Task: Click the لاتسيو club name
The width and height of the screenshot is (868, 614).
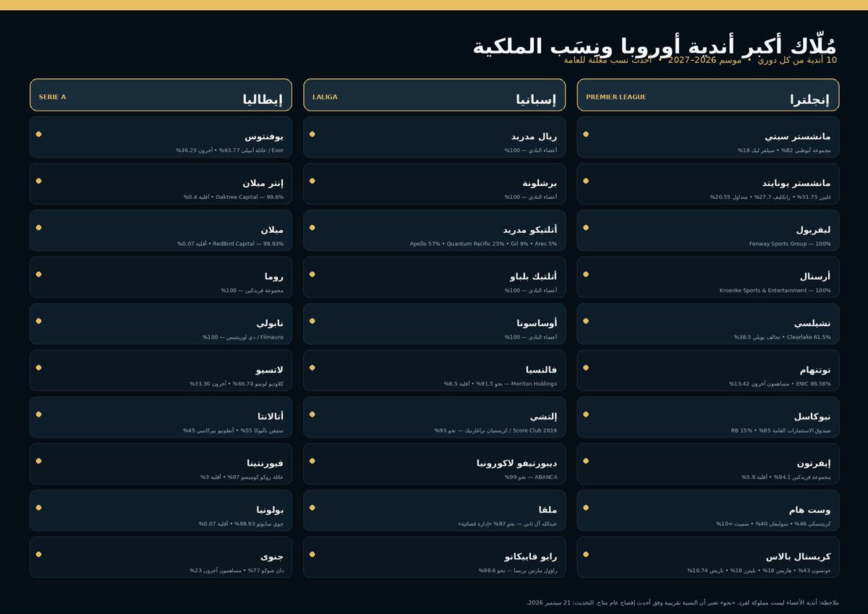Action: click(x=270, y=370)
